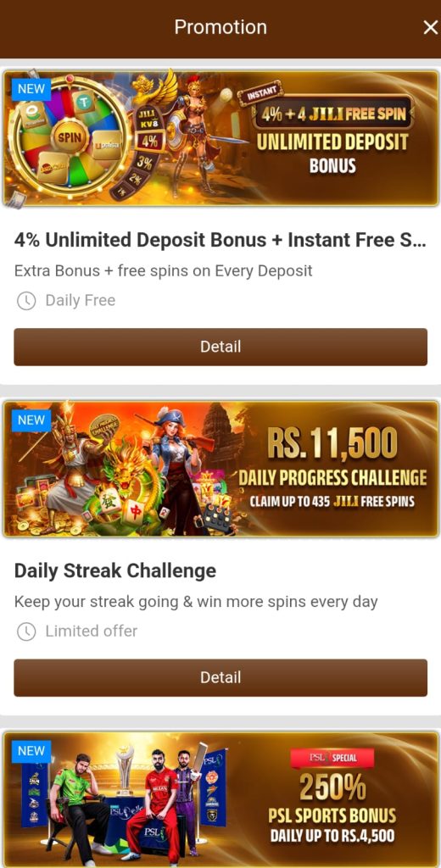Select the Daily Streak Challenge title

coord(115,570)
